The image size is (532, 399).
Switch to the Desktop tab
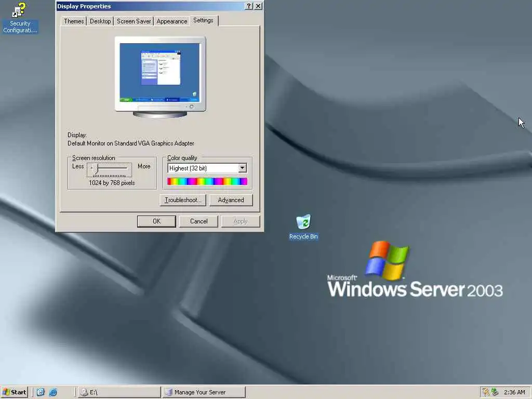[100, 21]
